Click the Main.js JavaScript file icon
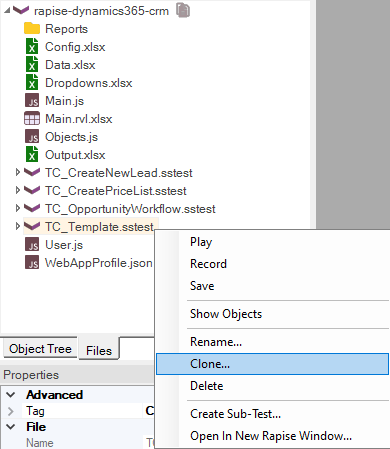This screenshot has height=449, width=390. point(32,101)
